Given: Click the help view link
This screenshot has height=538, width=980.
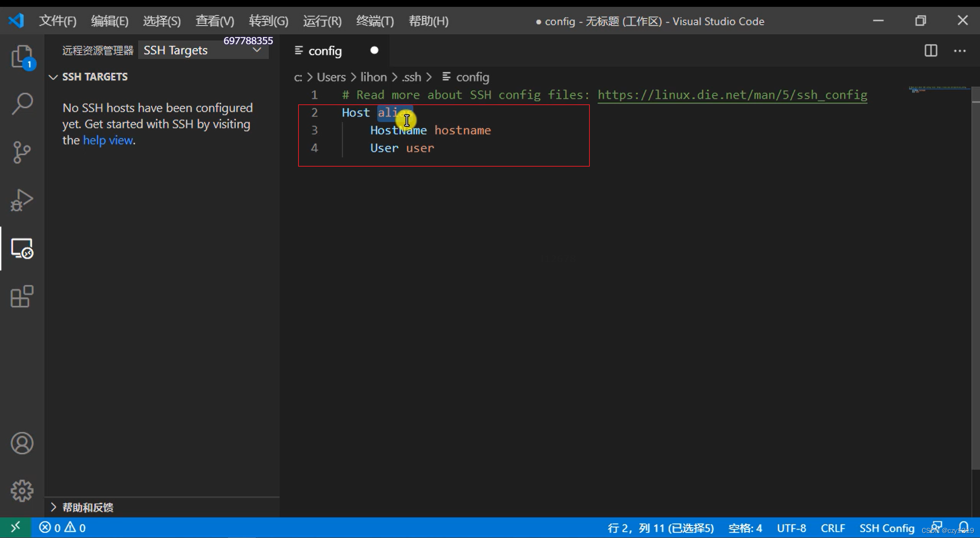Looking at the screenshot, I should coord(108,140).
